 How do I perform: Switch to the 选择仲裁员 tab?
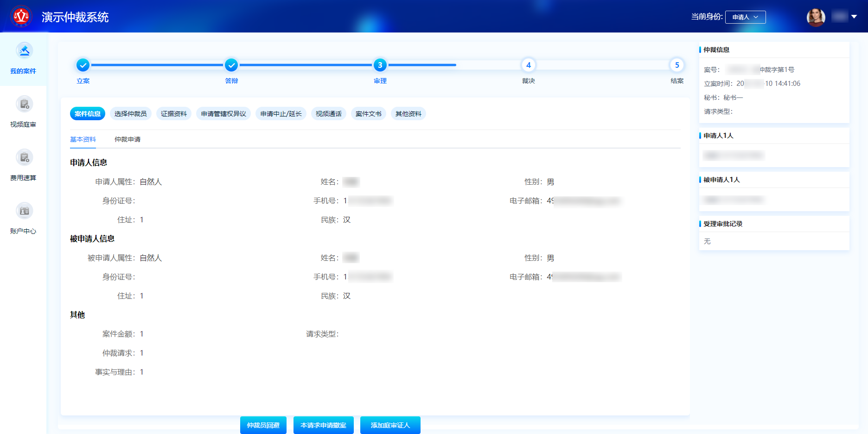pos(130,114)
